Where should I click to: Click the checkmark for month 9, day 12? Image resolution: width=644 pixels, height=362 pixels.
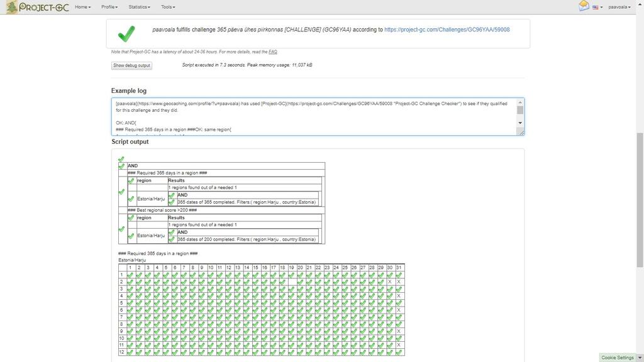point(229,331)
